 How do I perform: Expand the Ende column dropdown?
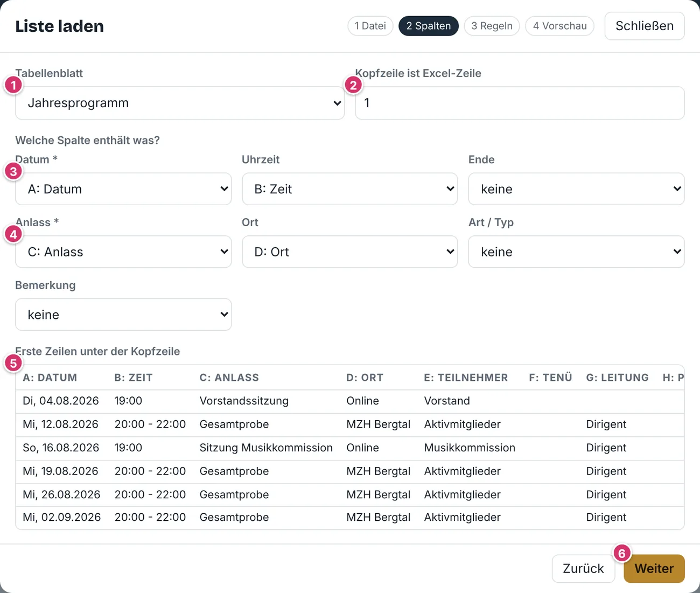click(576, 189)
